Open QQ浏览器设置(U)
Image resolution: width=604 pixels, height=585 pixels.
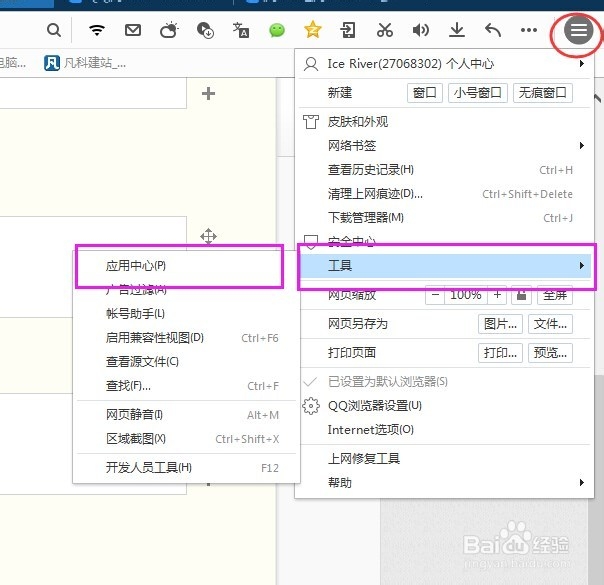[445, 406]
